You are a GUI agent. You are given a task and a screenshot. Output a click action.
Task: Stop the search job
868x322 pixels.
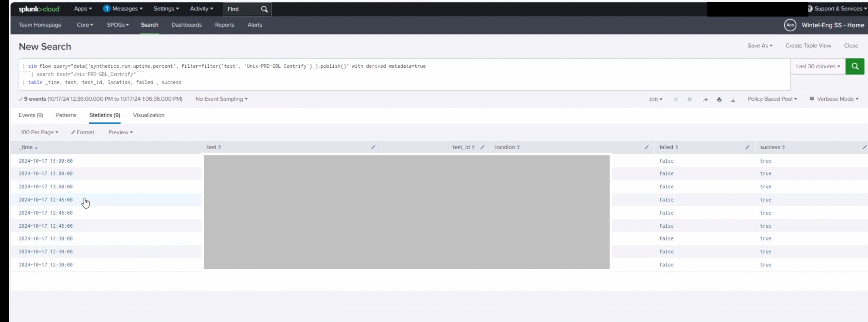[690, 99]
